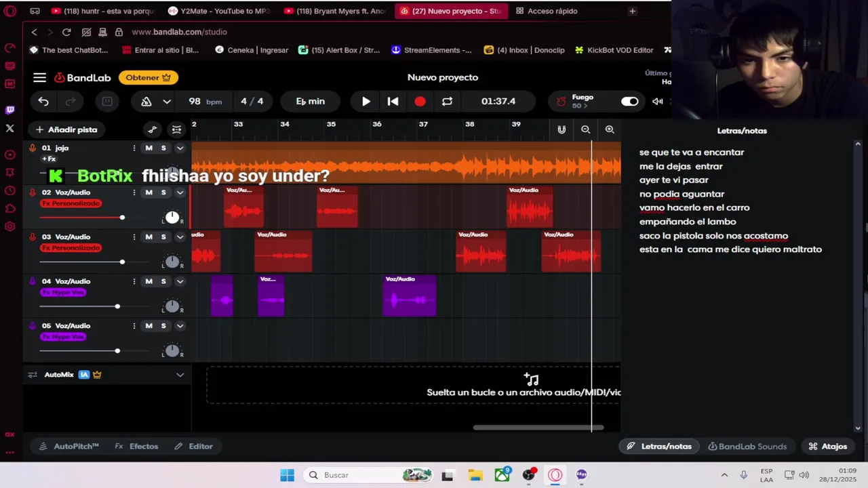Open more options for track 03
868x488 pixels.
(x=134, y=237)
